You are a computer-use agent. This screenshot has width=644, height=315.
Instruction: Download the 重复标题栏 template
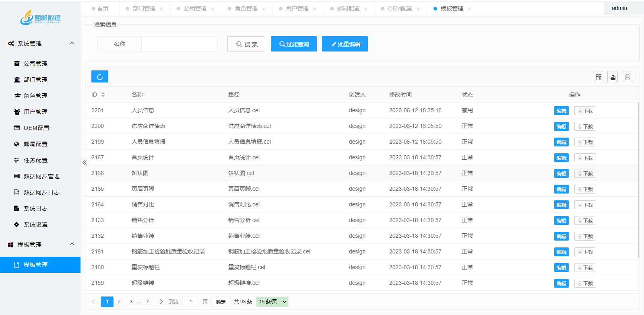585,268
